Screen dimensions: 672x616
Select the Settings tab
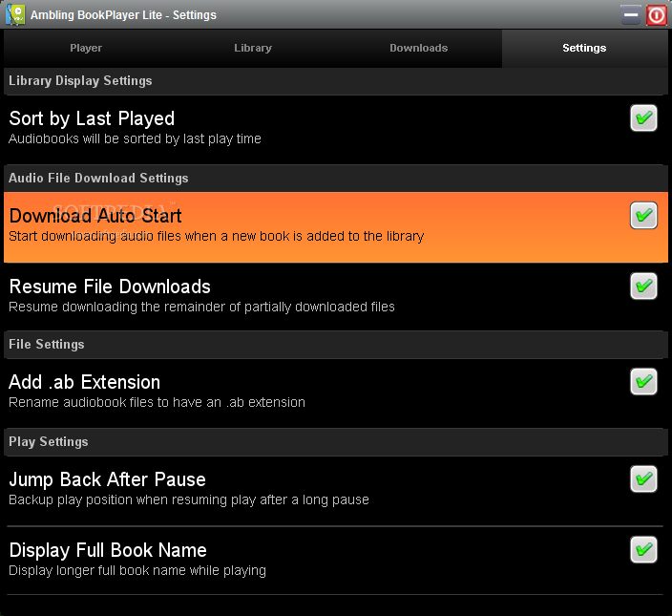tap(584, 48)
